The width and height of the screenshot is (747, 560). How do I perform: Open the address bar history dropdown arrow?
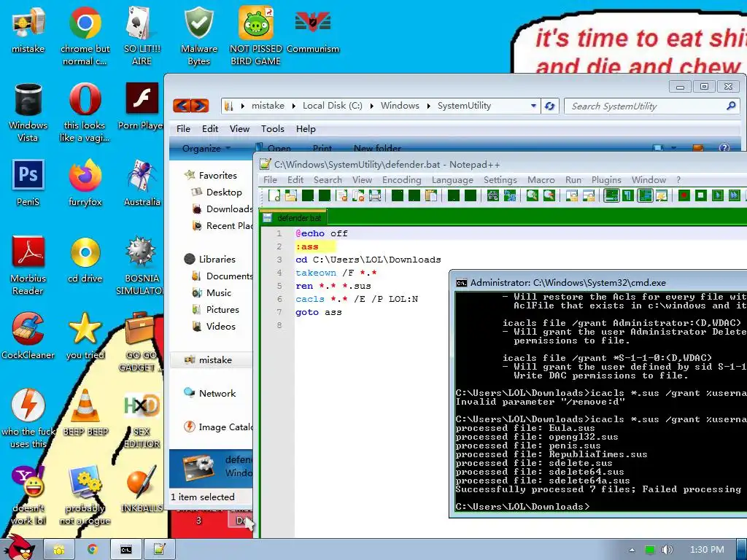point(533,106)
